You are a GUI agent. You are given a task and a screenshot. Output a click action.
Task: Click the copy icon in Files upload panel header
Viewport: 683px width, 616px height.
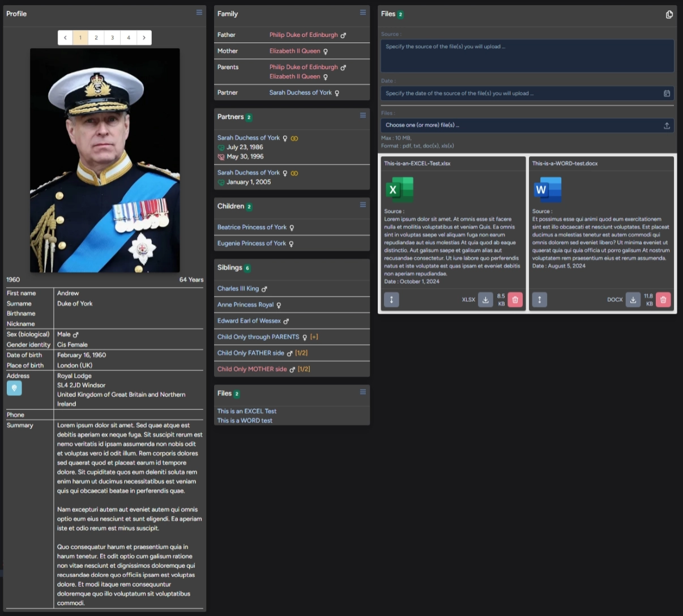click(669, 14)
